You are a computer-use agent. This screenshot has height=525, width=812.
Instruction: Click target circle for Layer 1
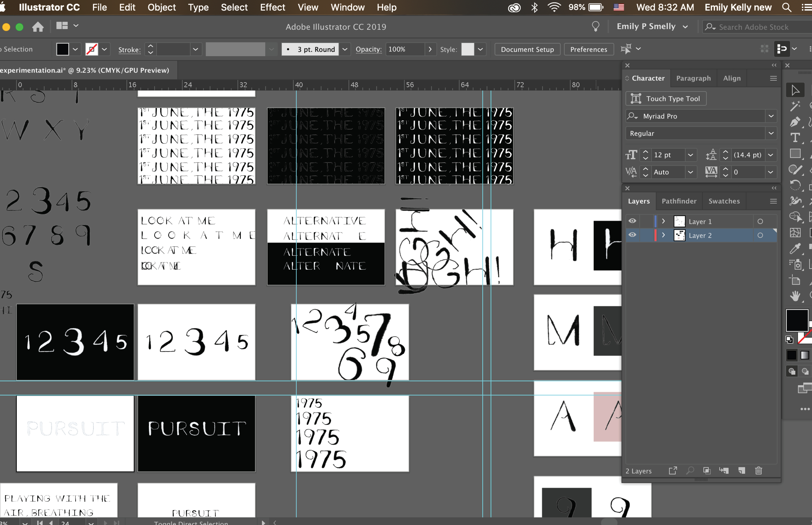click(760, 221)
